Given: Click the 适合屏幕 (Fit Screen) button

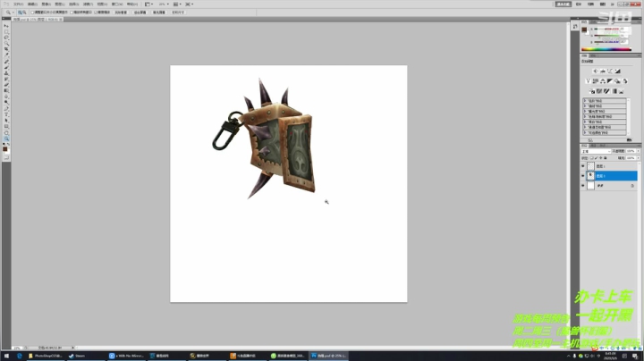Looking at the screenshot, I should (140, 13).
